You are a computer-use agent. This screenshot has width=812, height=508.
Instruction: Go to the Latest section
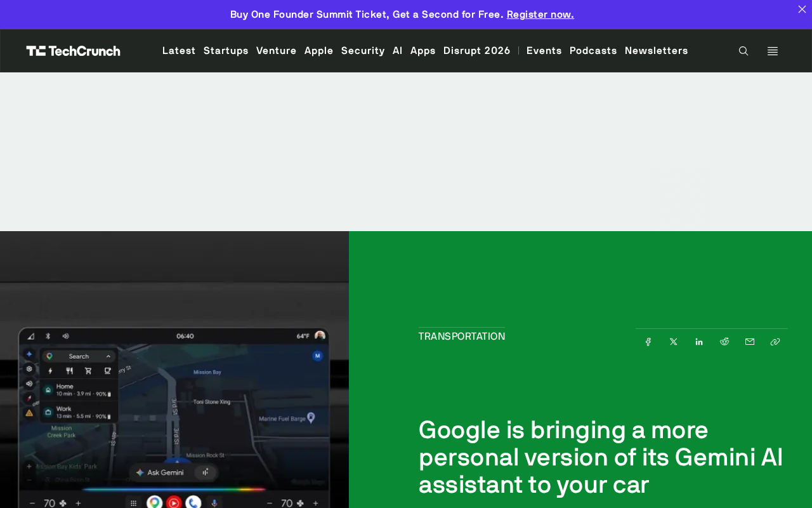point(179,51)
